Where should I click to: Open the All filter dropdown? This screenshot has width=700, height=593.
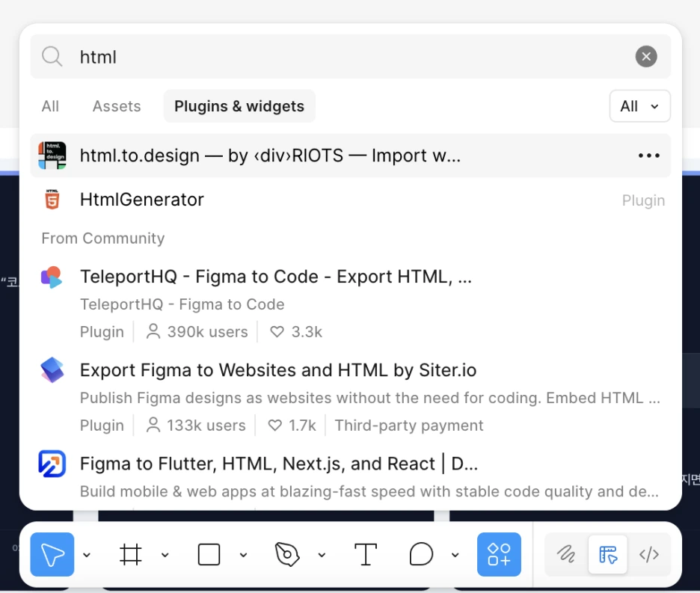(x=639, y=106)
